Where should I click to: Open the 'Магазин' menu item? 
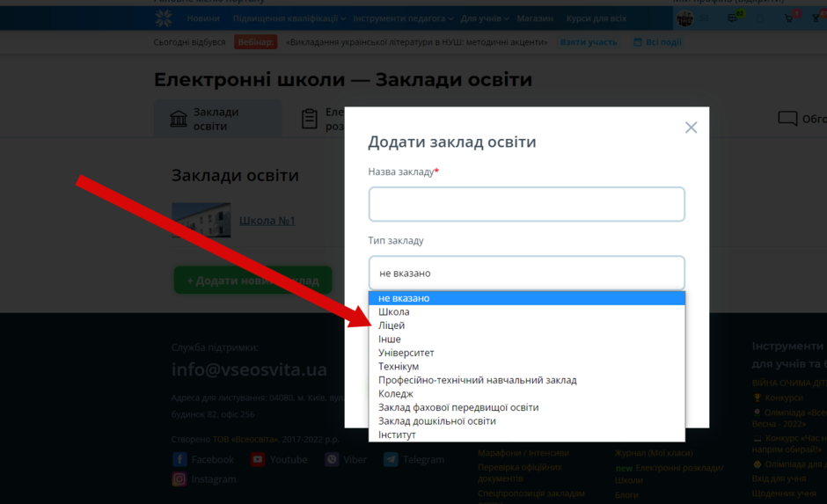(x=535, y=18)
